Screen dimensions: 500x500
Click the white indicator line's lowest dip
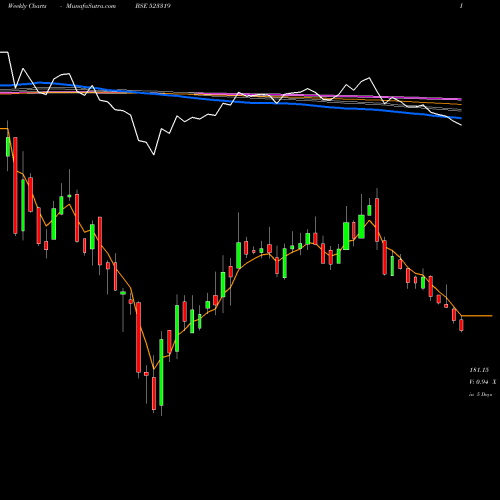point(154,154)
